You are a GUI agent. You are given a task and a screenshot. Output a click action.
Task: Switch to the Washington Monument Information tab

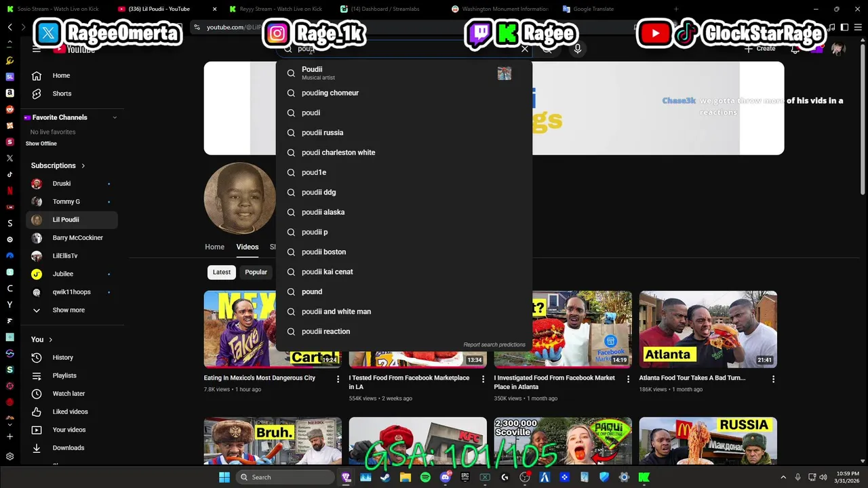(x=500, y=9)
